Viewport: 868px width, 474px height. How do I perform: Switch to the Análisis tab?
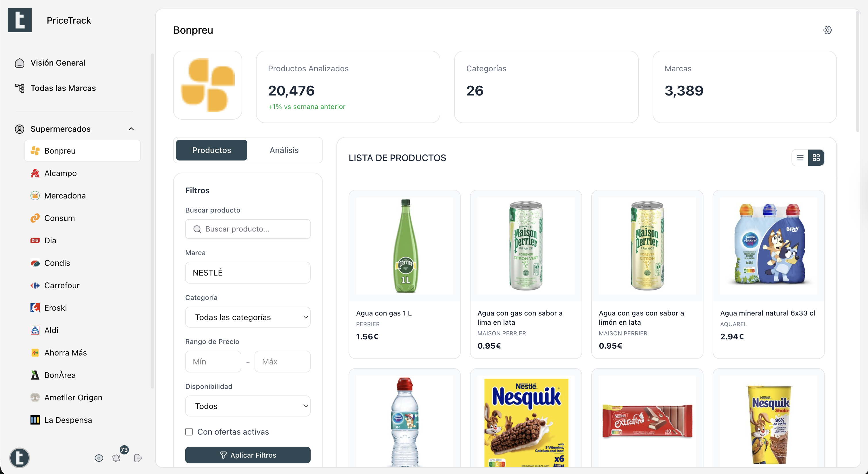284,150
